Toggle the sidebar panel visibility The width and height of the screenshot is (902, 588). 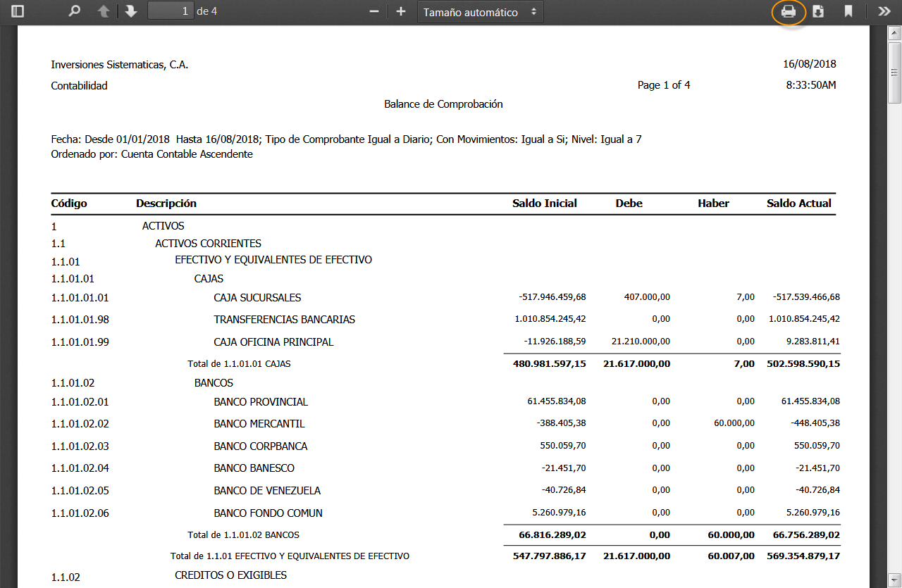(18, 11)
